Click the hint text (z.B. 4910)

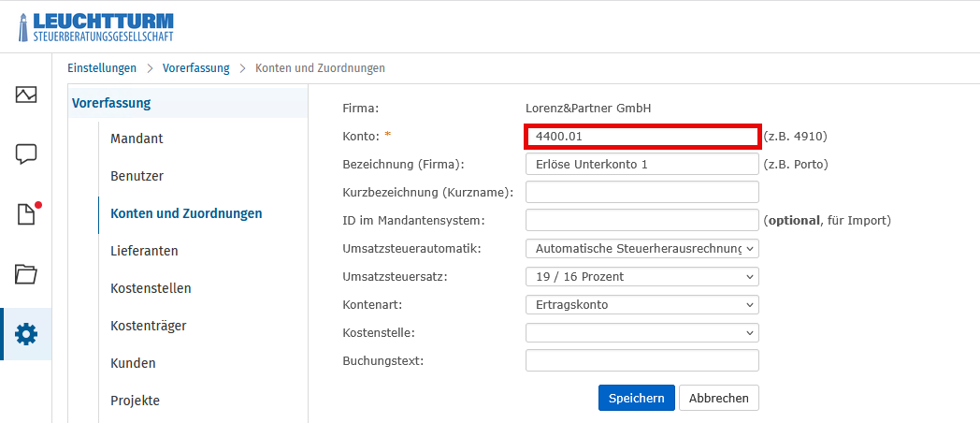(796, 137)
